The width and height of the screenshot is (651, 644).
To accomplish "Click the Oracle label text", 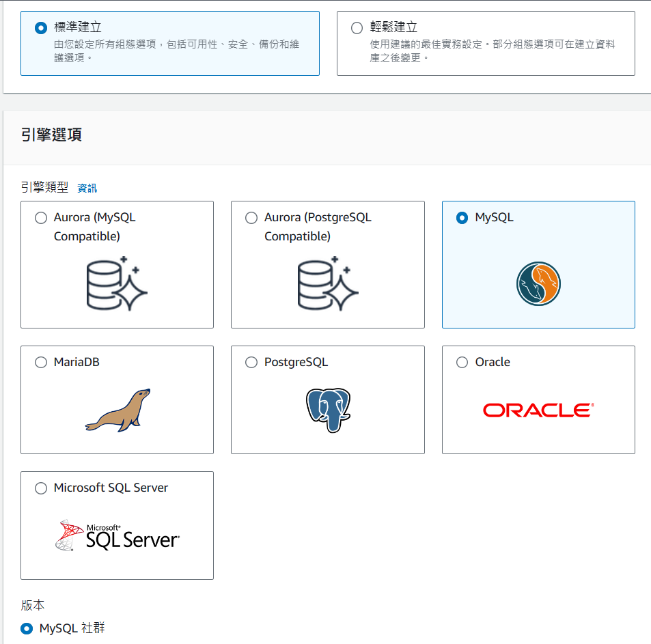I will click(493, 362).
